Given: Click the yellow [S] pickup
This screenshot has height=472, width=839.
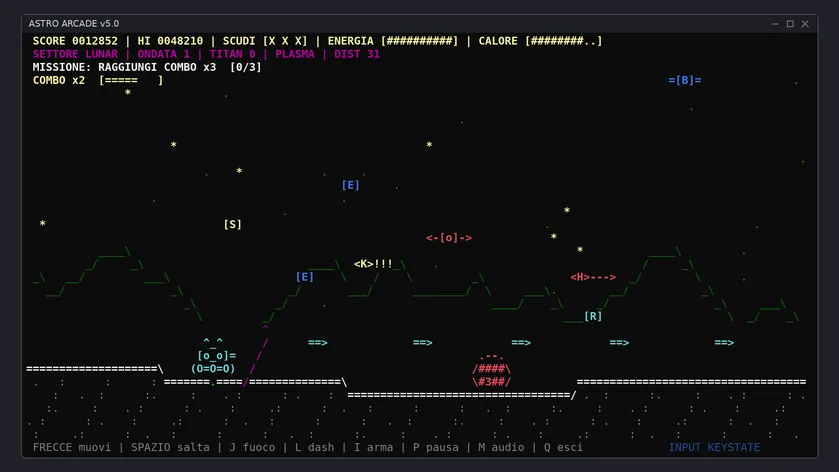Looking at the screenshot, I should pos(232,224).
